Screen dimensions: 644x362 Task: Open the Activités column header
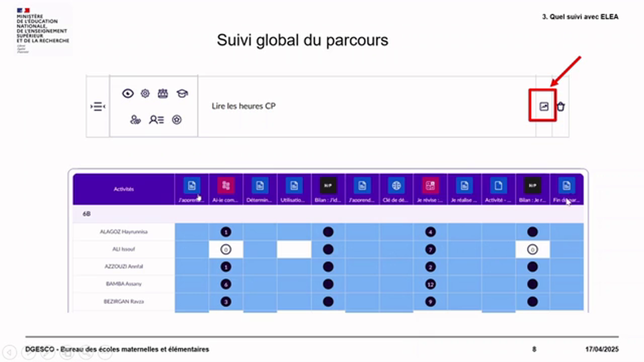click(x=124, y=189)
